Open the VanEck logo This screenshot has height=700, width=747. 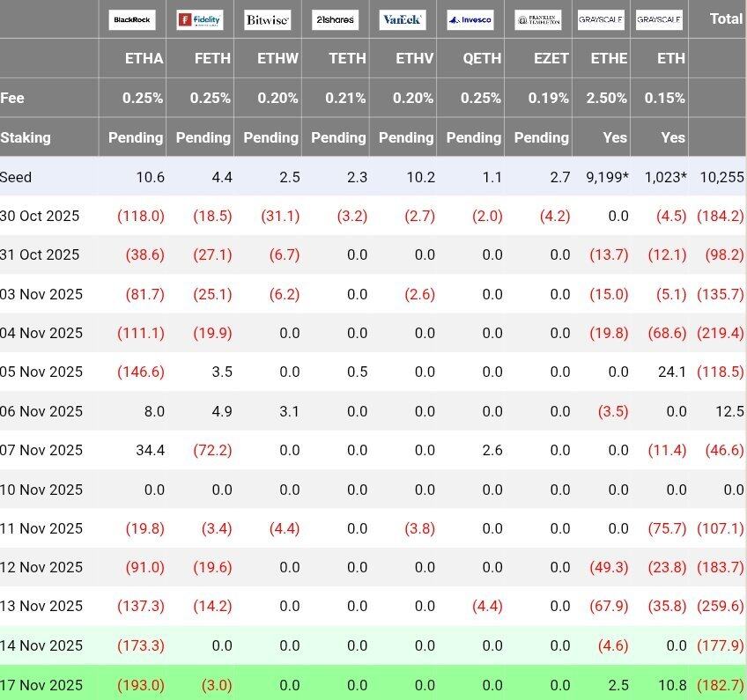(403, 19)
